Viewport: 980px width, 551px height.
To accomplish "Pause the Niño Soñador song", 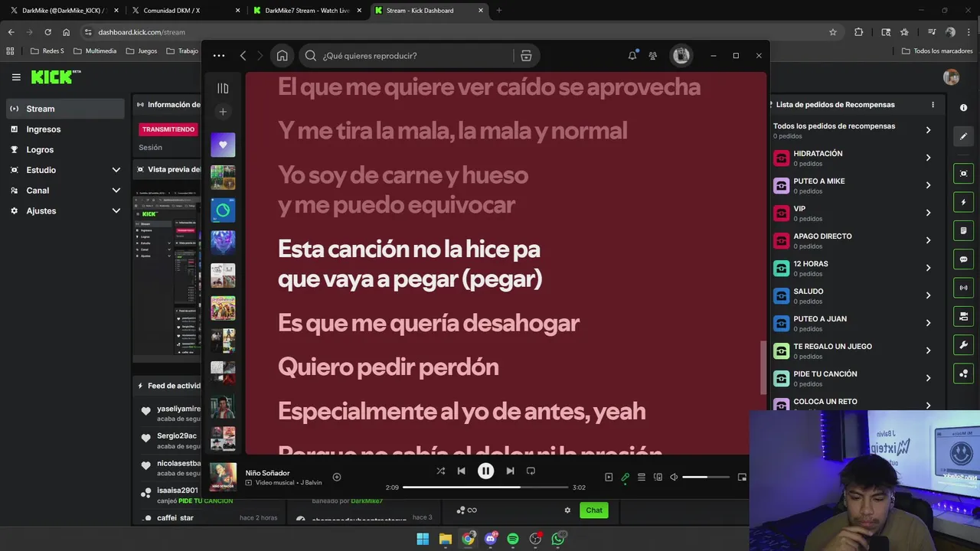I will coord(485,471).
